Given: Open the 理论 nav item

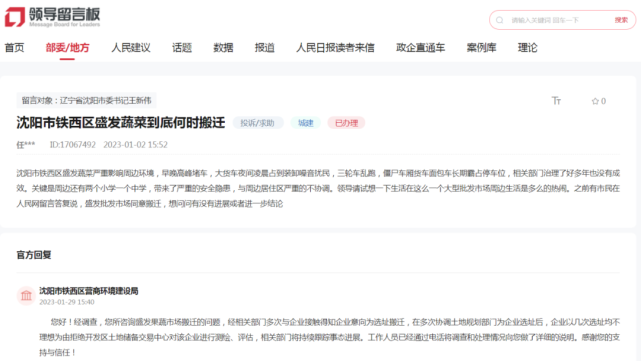Looking at the screenshot, I should [527, 48].
